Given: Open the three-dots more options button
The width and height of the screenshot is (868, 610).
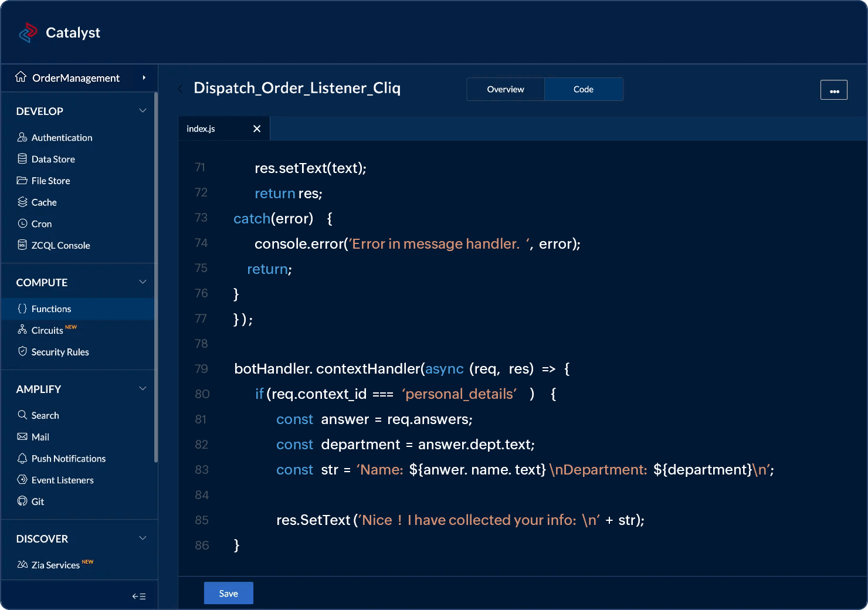Looking at the screenshot, I should tap(834, 90).
